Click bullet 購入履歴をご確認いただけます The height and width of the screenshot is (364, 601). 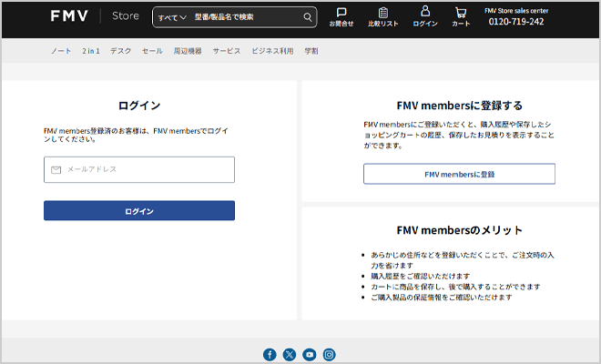420,276
